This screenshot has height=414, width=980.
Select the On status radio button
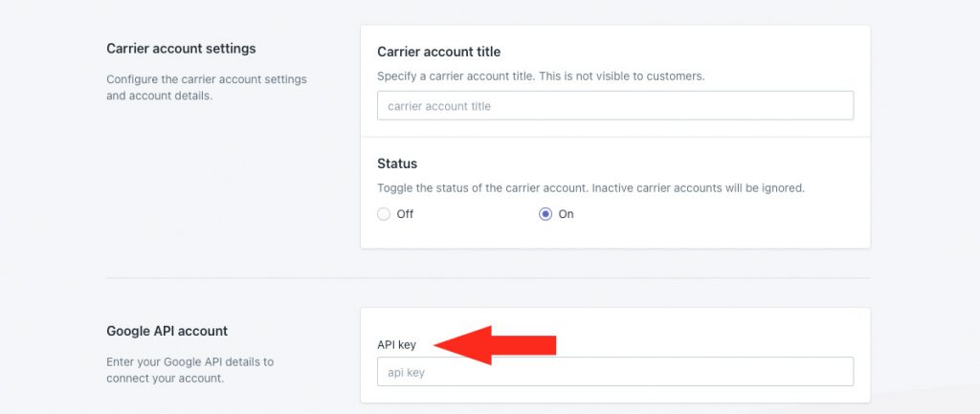(546, 214)
